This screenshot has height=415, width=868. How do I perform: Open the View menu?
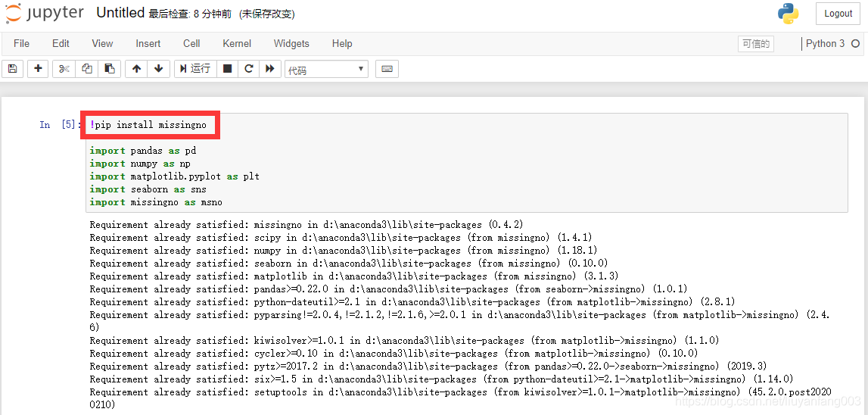[102, 43]
